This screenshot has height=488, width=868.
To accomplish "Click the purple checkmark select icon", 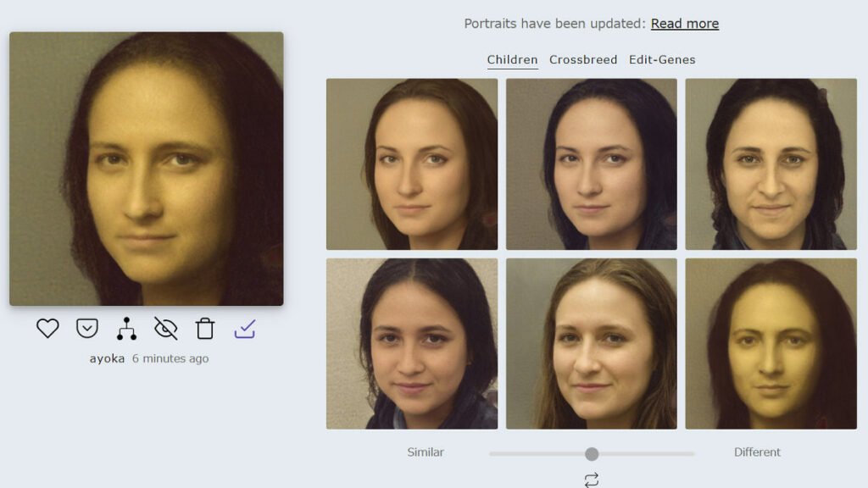I will (245, 329).
